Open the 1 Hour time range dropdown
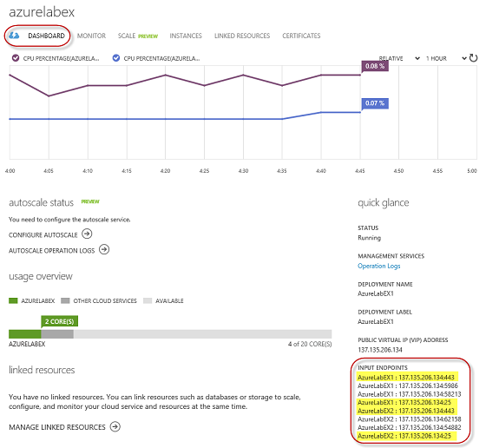This screenshot has width=486, height=448. [446, 58]
